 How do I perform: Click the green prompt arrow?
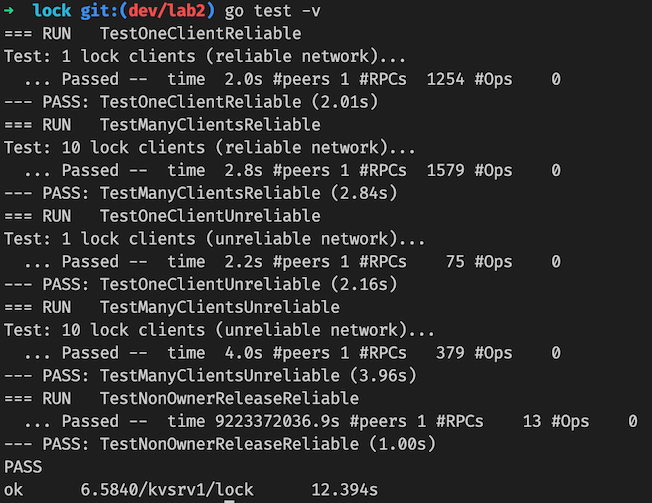point(9,11)
